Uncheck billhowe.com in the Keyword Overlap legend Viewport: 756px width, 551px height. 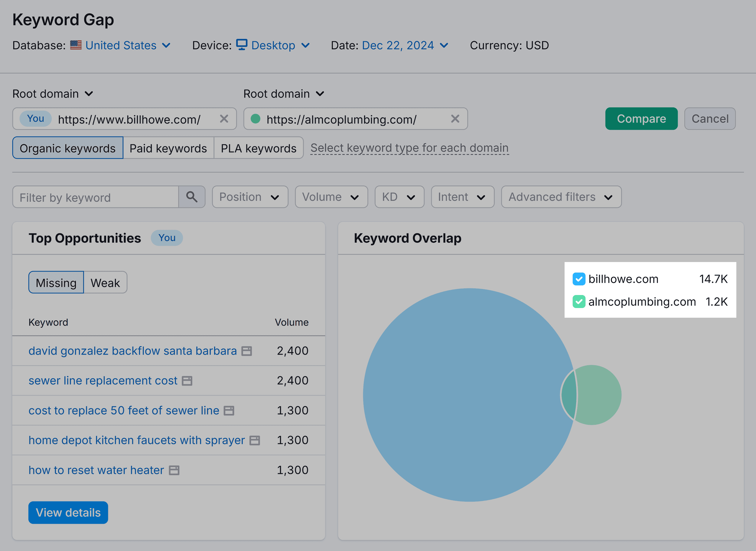(x=579, y=279)
